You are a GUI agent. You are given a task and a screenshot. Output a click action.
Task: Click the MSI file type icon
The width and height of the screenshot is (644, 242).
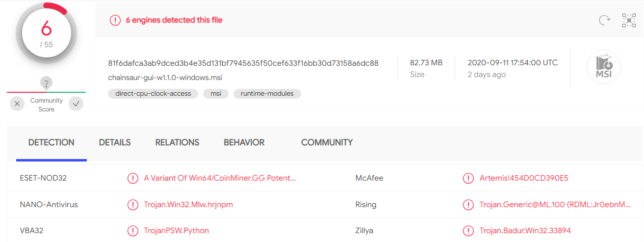(604, 67)
